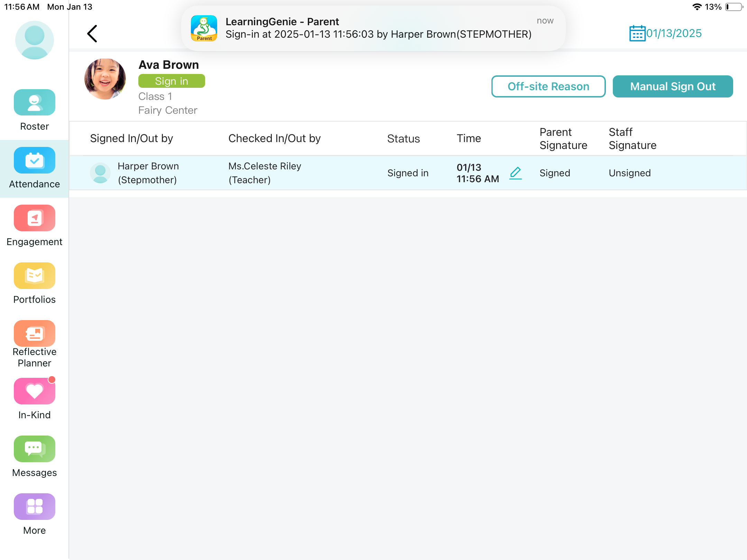Viewport: 747px width, 560px height.
Task: Go back using the back arrow
Action: [92, 34]
